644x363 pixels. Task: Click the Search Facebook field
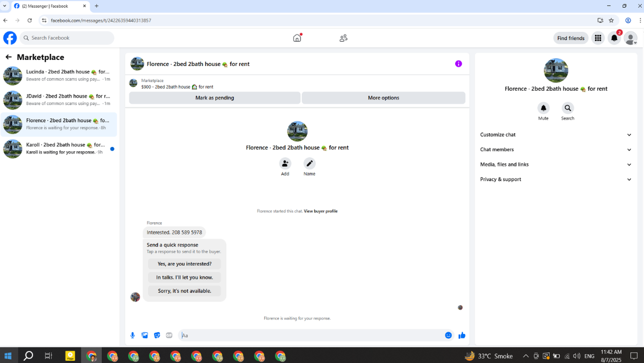[x=67, y=38]
